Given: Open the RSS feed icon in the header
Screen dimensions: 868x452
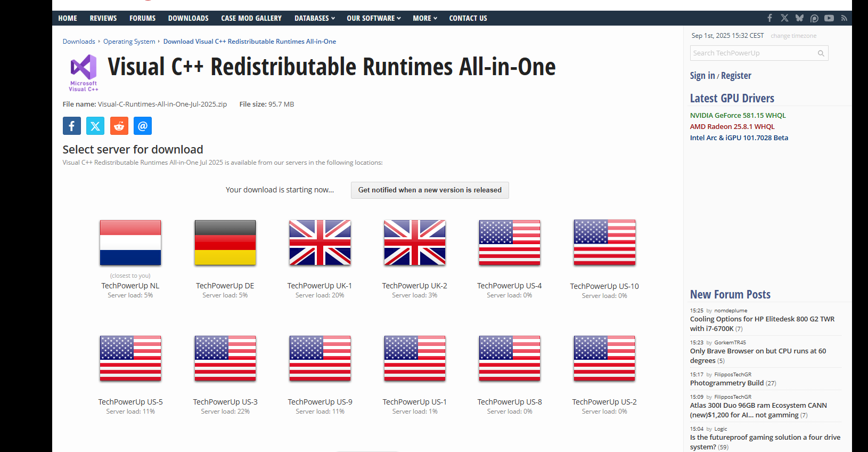Looking at the screenshot, I should tap(844, 18).
